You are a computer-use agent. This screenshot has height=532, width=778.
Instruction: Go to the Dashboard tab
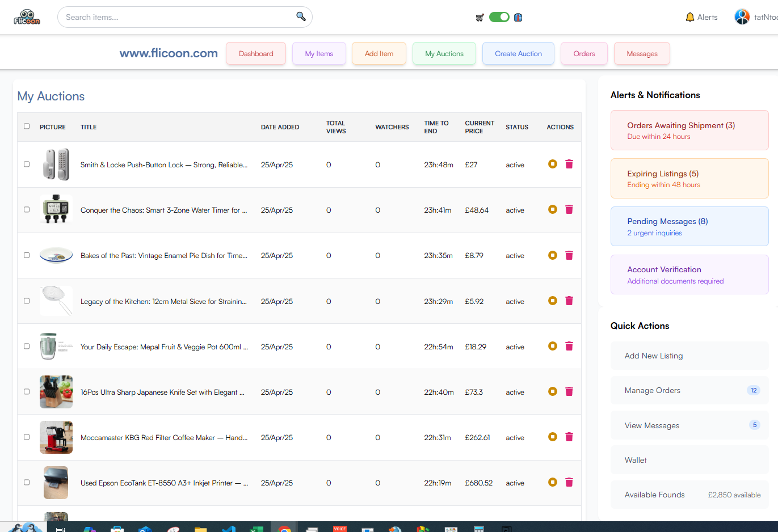(256, 53)
